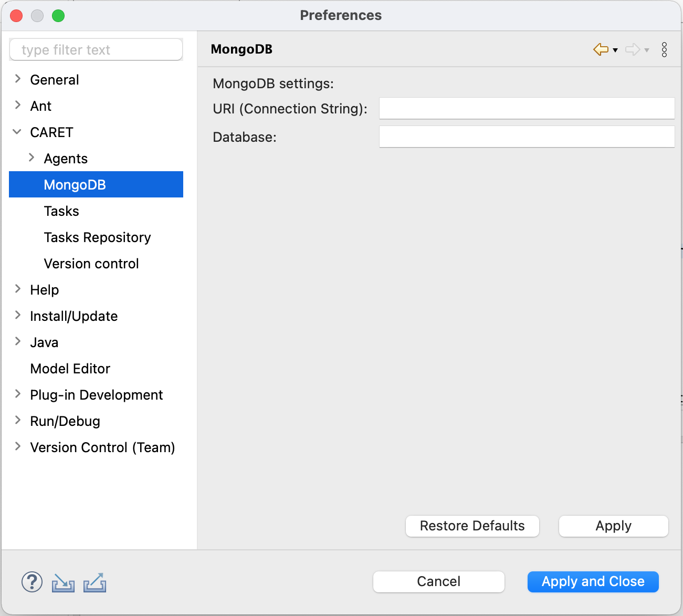The image size is (683, 616).
Task: Select Model Editor in the sidebar
Action: click(x=70, y=368)
